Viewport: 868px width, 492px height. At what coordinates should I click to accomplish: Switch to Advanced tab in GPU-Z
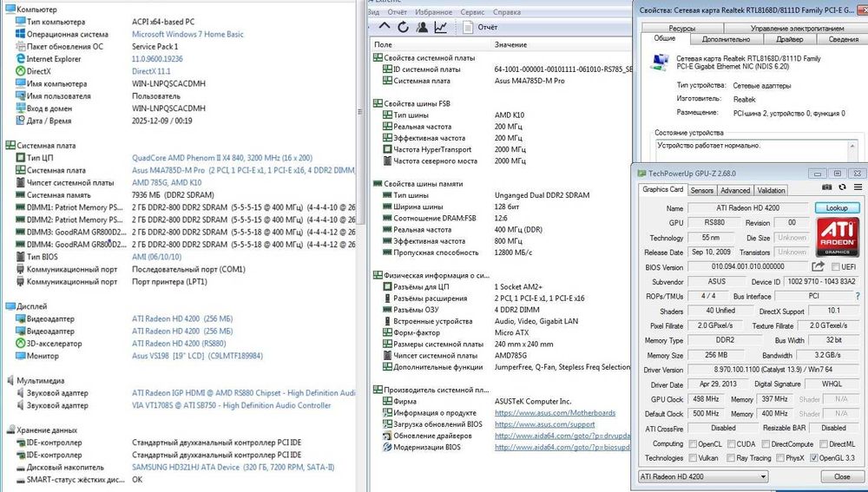pyautogui.click(x=735, y=190)
